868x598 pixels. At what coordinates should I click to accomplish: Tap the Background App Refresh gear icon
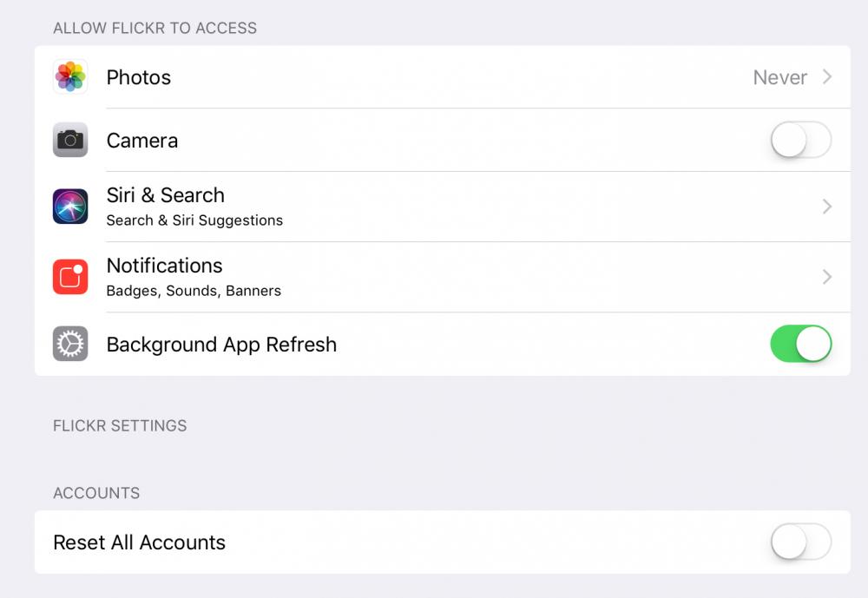pos(70,344)
